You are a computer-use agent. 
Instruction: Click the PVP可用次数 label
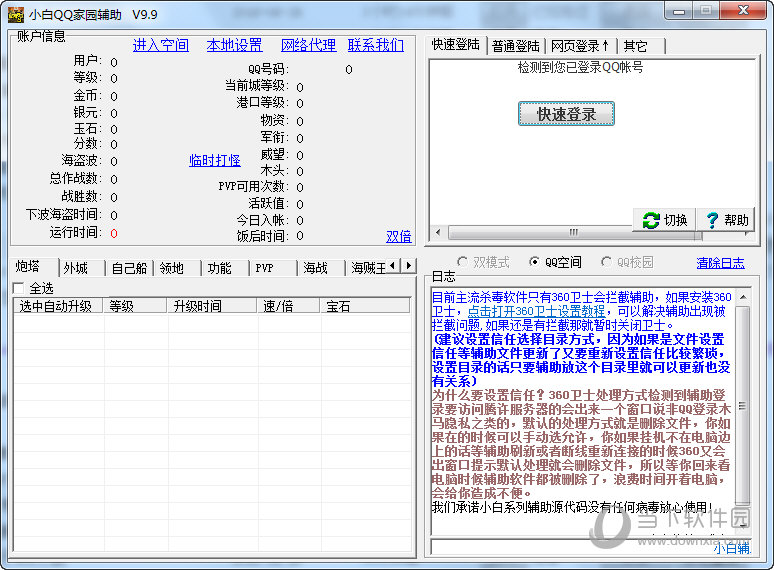tap(253, 187)
